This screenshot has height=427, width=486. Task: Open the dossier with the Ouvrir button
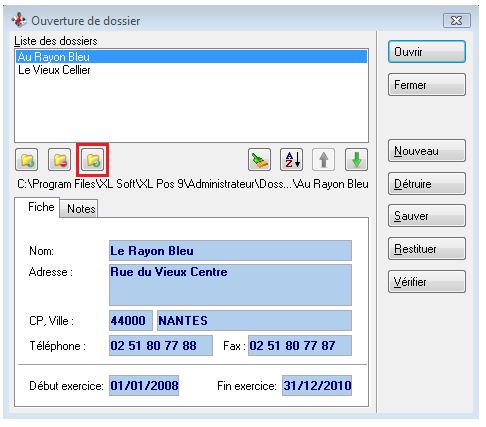click(x=427, y=52)
